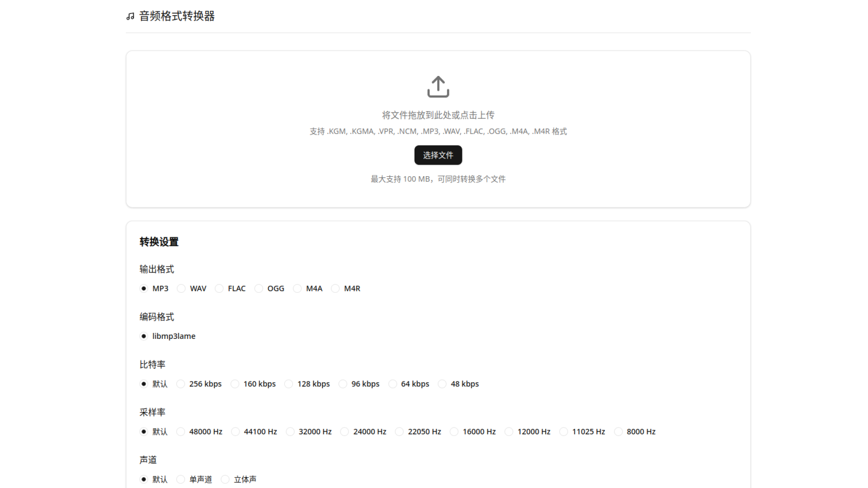868x488 pixels.
Task: Select 48 kbps bitrate option
Action: coord(442,384)
